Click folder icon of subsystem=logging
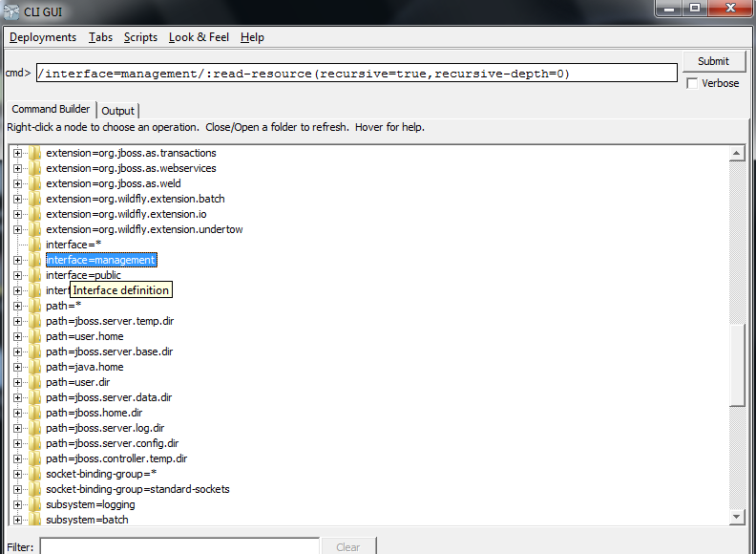Viewport: 756px width, 554px height. pos(34,504)
